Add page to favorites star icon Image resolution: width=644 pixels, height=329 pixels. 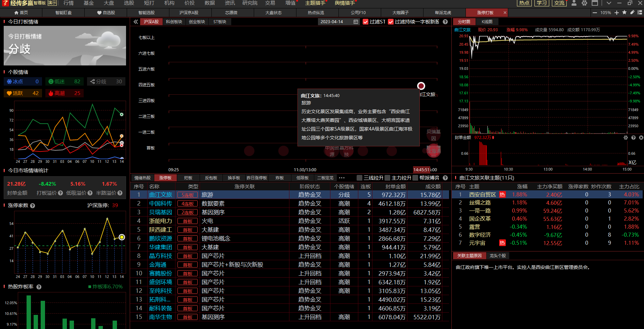click(x=625, y=12)
